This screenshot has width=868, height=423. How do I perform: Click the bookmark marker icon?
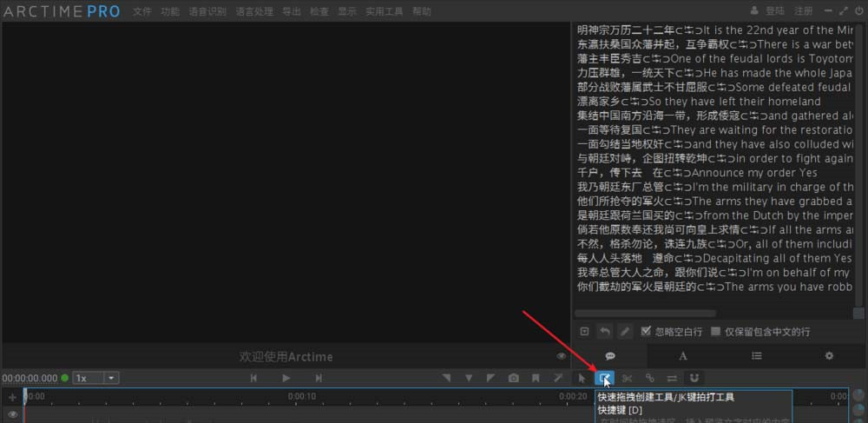click(536, 378)
